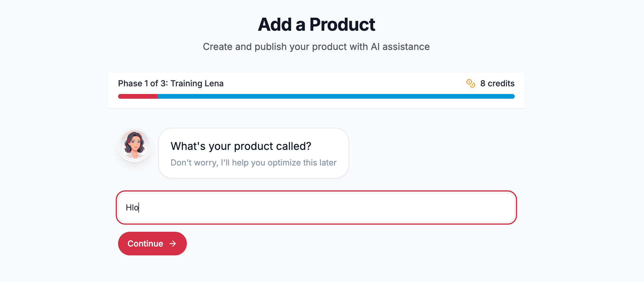Click the word "later" in Lena's hint
Image resolution: width=644 pixels, height=282 pixels.
(x=328, y=163)
